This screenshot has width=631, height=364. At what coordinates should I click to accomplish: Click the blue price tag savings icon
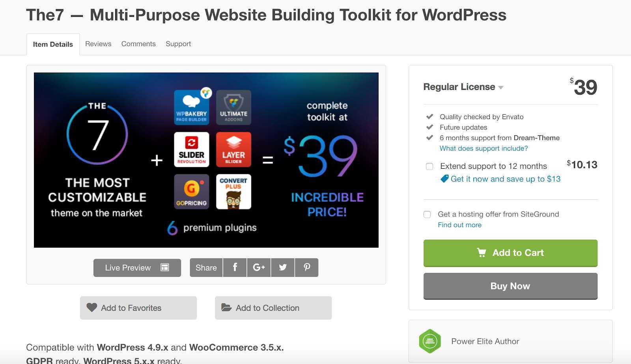444,179
